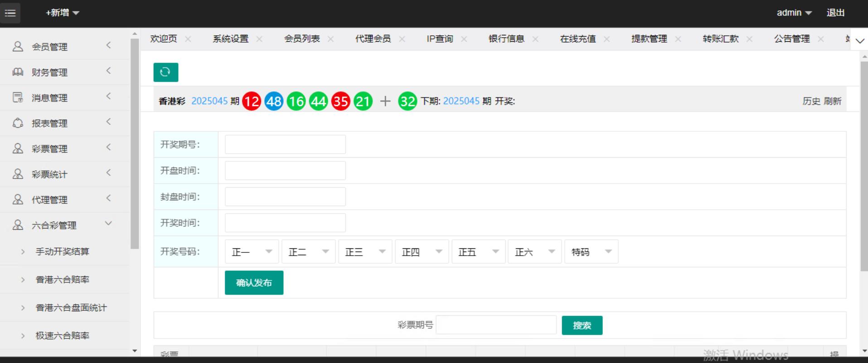Screen dimensions: 868x363
Task: Open 历史 draw history link
Action: [x=811, y=101]
